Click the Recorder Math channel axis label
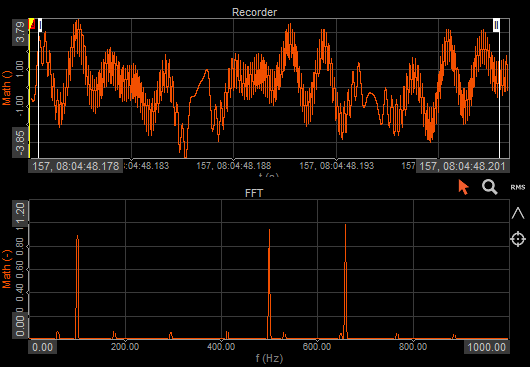The width and height of the screenshot is (530, 367). (x=7, y=88)
